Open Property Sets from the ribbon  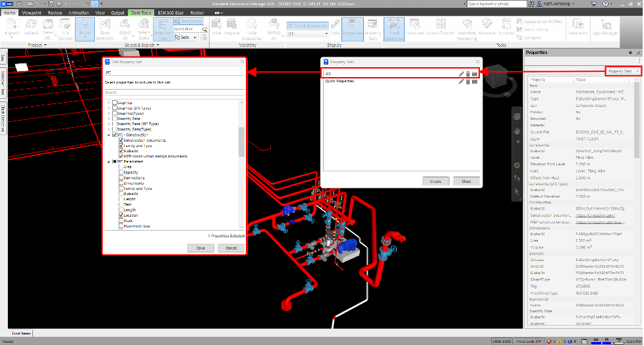pyautogui.click(x=372, y=29)
